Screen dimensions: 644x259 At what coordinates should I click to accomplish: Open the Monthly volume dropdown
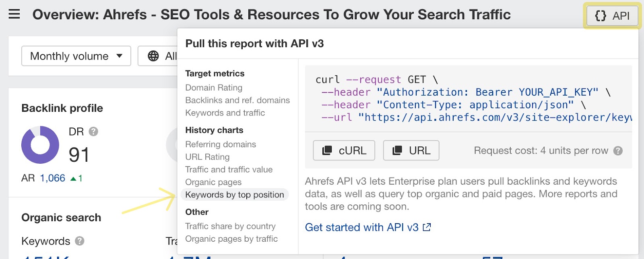click(76, 56)
